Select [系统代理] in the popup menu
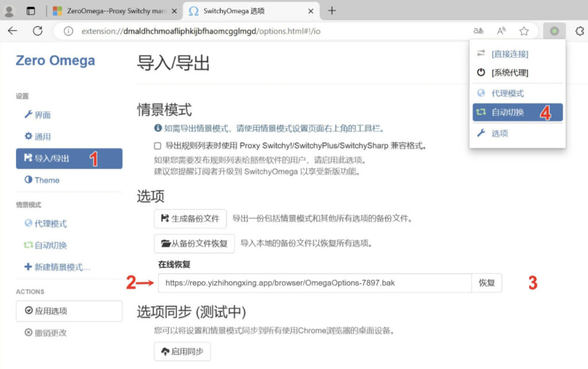The image size is (588, 369). pos(509,72)
